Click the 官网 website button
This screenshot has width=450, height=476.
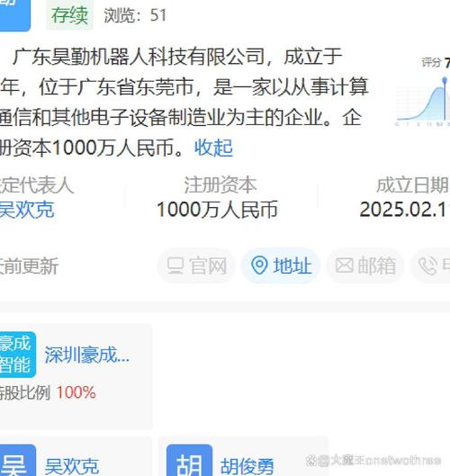point(196,266)
